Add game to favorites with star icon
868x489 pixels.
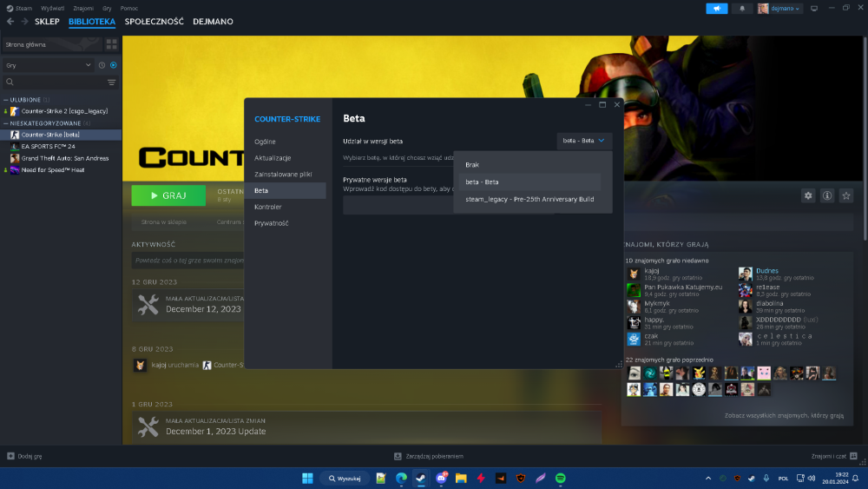845,195
